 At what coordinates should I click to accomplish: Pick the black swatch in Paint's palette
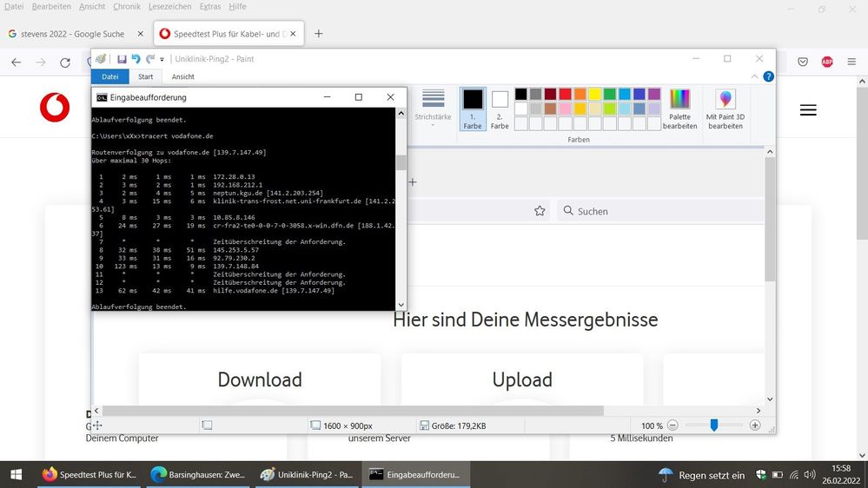click(521, 94)
